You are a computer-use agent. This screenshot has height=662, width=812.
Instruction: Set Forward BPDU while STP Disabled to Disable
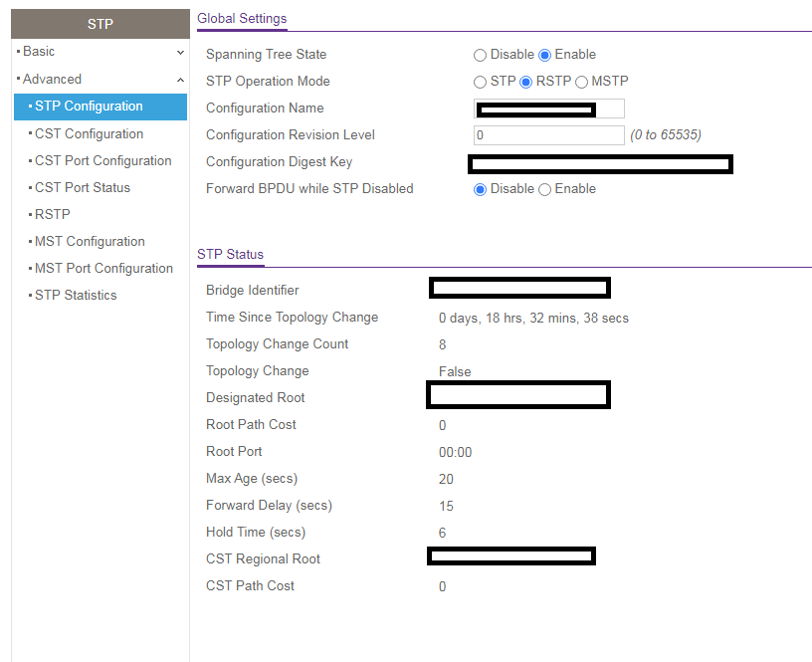(481, 189)
